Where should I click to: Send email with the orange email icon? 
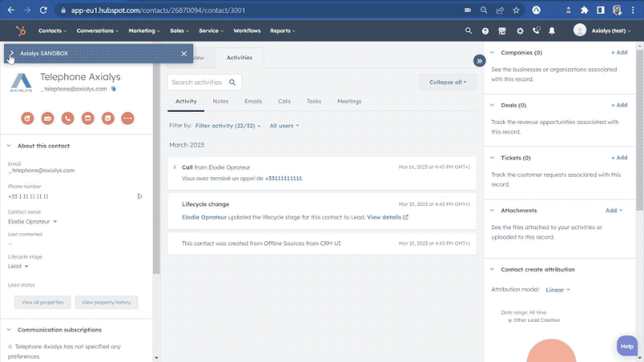47,118
